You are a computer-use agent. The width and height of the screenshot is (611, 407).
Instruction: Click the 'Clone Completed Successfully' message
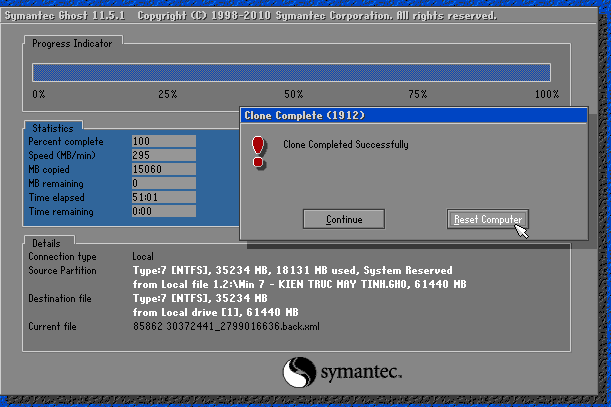[x=346, y=145]
